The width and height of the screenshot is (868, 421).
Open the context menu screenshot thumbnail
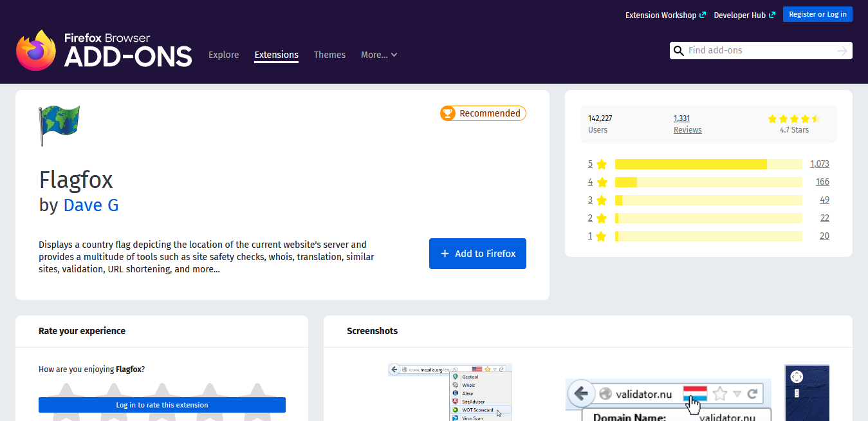click(450, 392)
